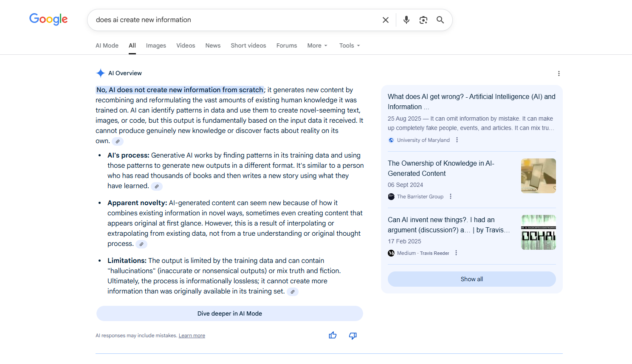Go to the Videos tab
The height and width of the screenshot is (364, 632).
click(x=186, y=45)
